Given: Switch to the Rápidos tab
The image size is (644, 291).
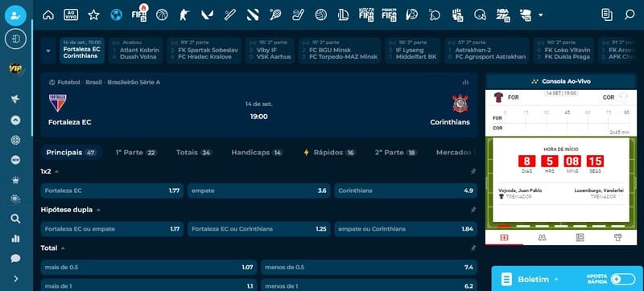Looking at the screenshot, I should pos(329,153).
